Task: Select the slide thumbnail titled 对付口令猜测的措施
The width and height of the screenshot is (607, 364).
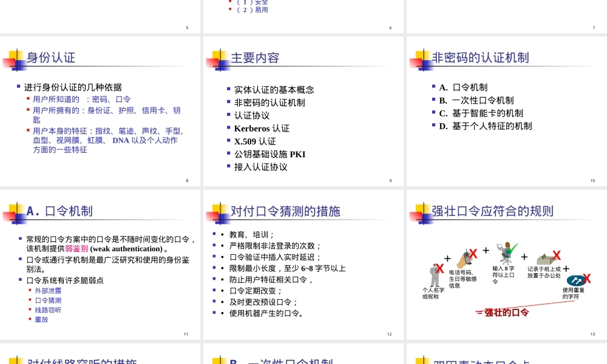Action: click(x=303, y=265)
